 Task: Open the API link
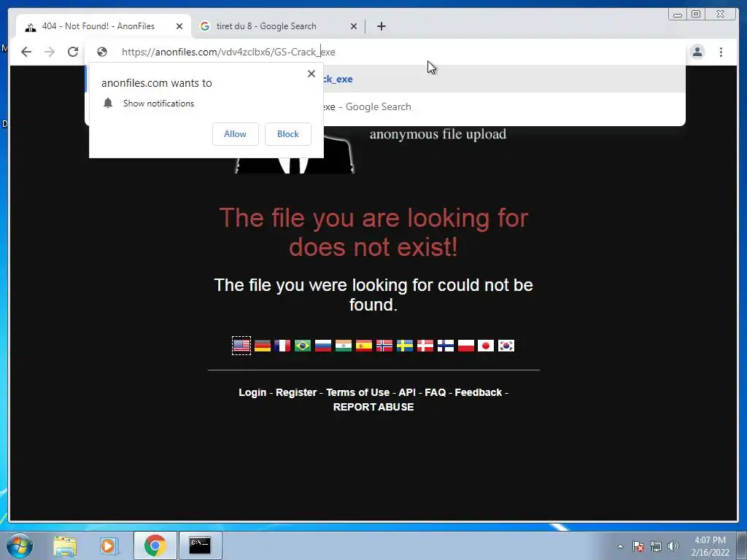[407, 392]
